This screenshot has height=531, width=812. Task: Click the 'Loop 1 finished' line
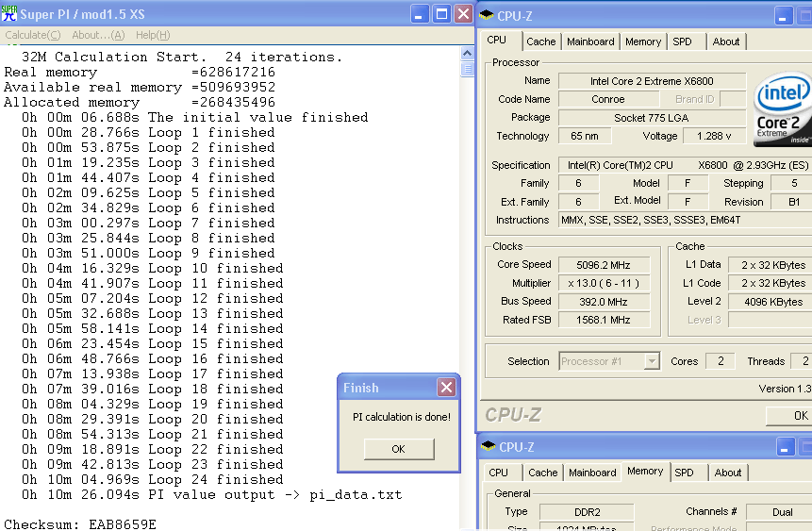click(x=148, y=133)
